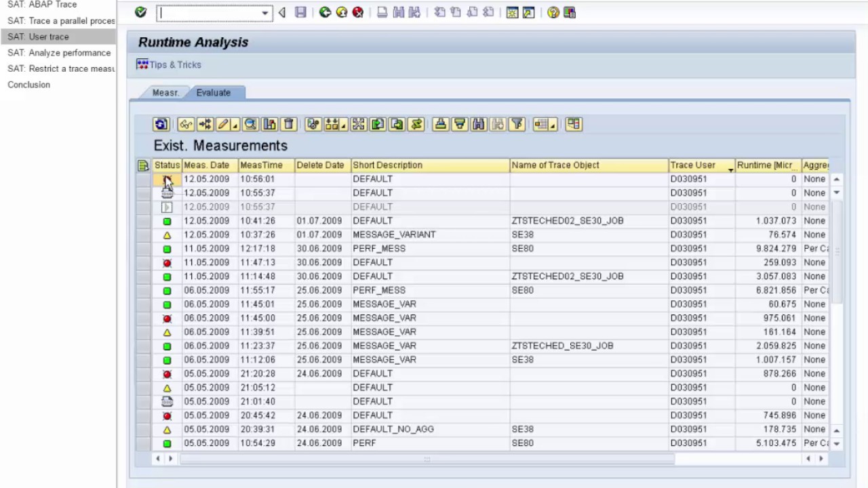868x488 pixels.
Task: Click the yellow triangle status in the 10:37:26 row
Action: coord(167,235)
